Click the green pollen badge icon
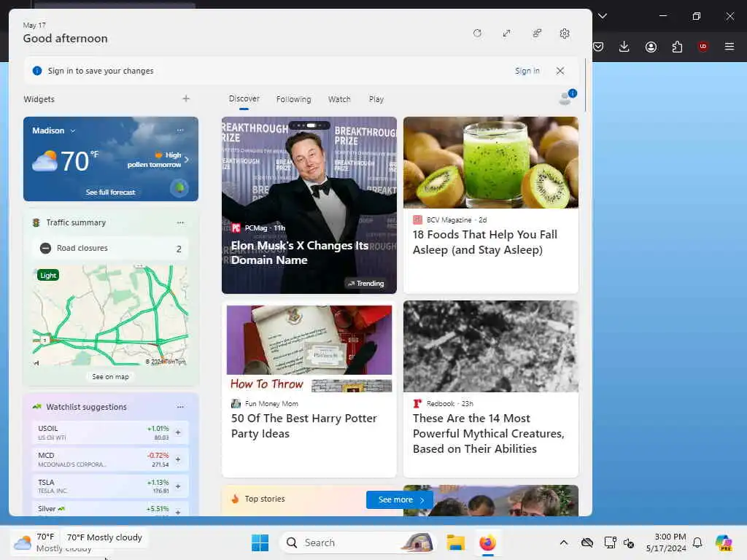 click(179, 187)
